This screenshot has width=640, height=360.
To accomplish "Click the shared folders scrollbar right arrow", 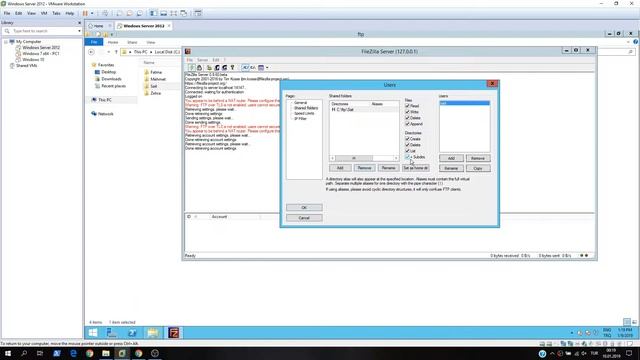I will tap(396, 158).
